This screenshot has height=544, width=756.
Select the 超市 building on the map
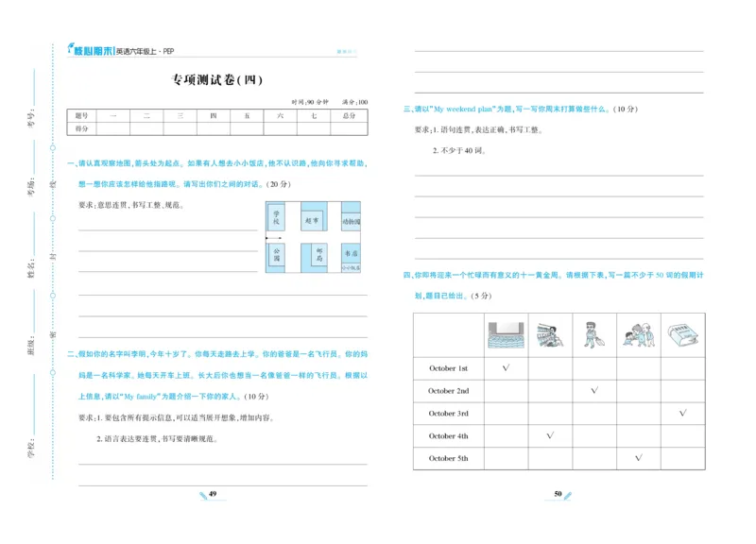(313, 220)
